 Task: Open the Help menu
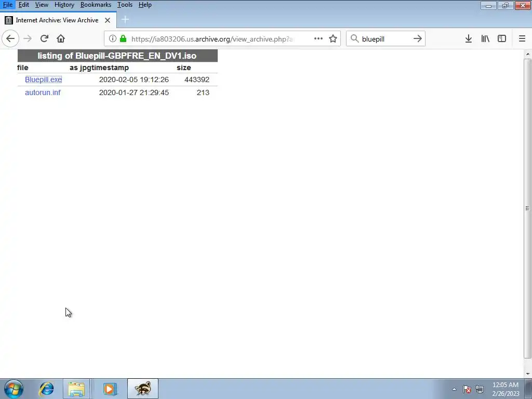click(x=145, y=5)
